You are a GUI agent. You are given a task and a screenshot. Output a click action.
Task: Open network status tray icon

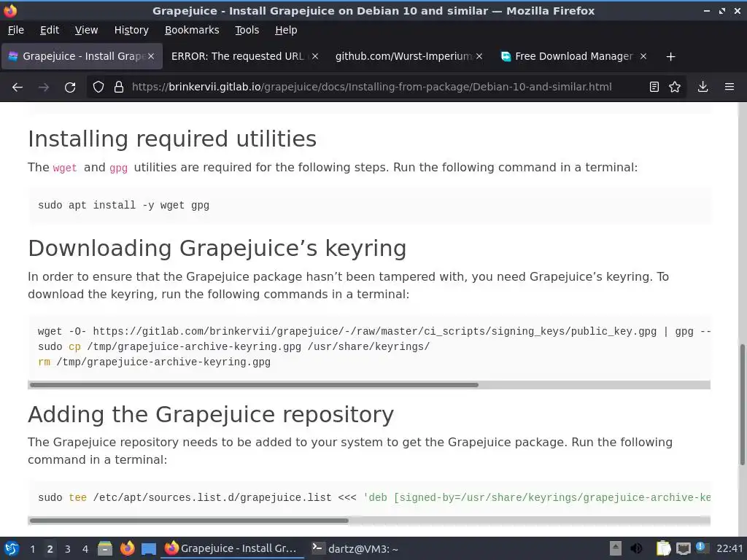(683, 548)
